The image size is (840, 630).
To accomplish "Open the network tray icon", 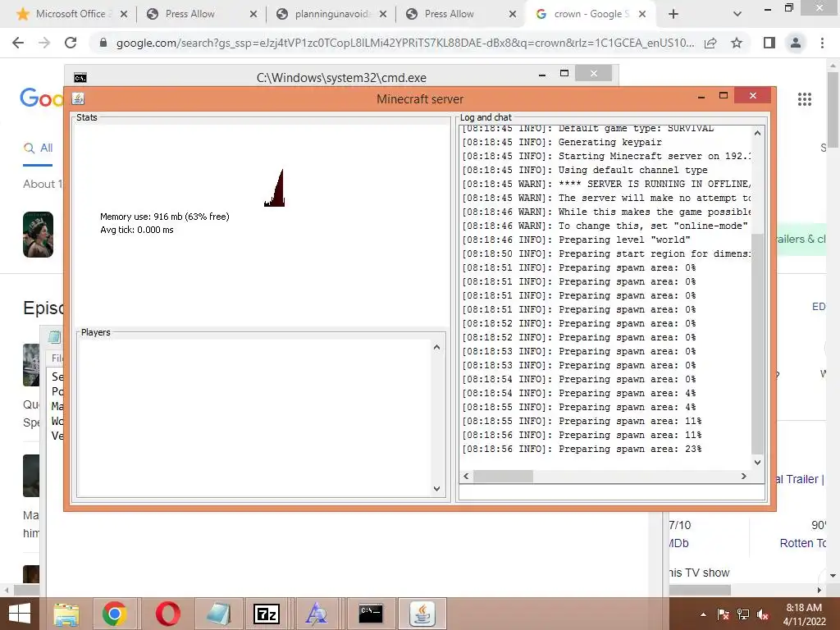I will tap(743, 614).
